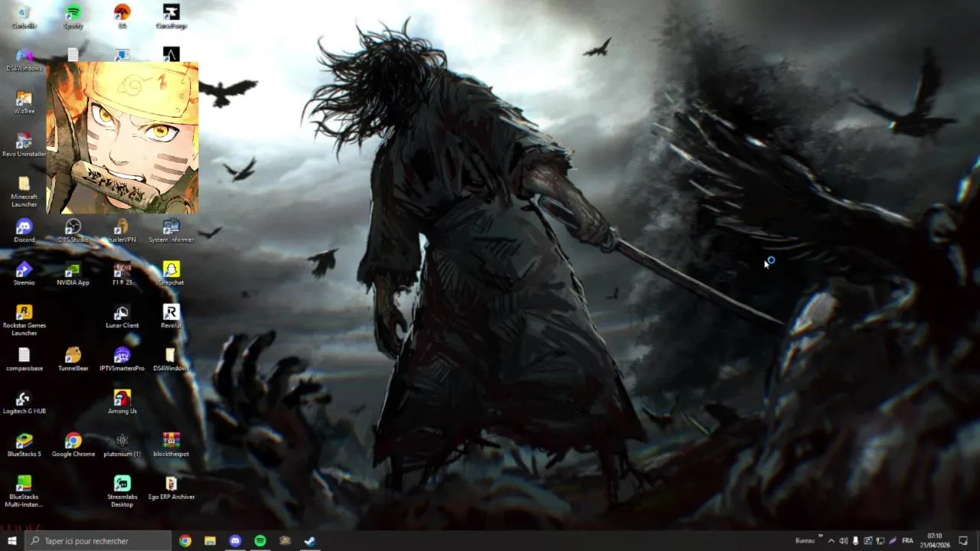Select the plutonium (1) file icon
Screen dimensions: 980x551
pyautogui.click(x=122, y=445)
